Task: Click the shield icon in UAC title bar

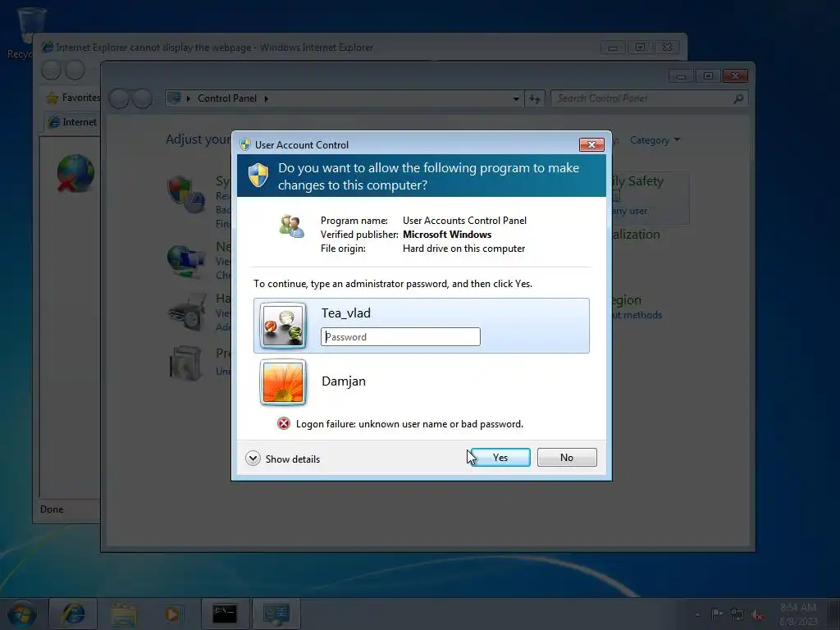Action: point(245,144)
